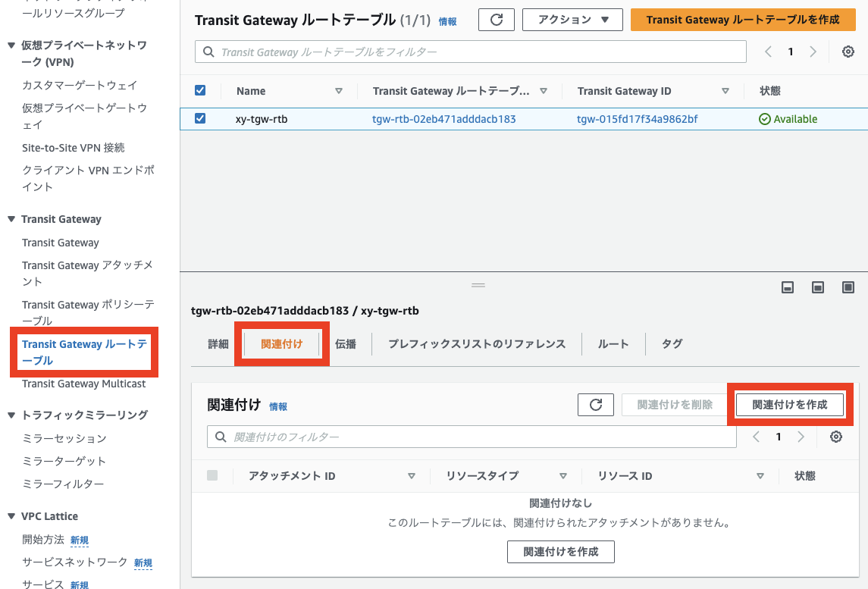The width and height of the screenshot is (868, 589).
Task: Click the associations table header checkbox
Action: (x=212, y=475)
